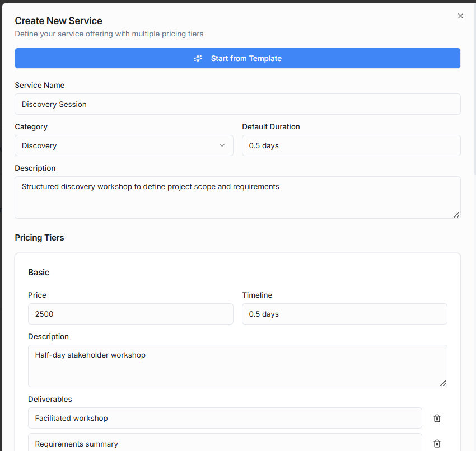Select the Requirements summary deliverable field
Image resolution: width=476 pixels, height=451 pixels.
pyautogui.click(x=225, y=443)
